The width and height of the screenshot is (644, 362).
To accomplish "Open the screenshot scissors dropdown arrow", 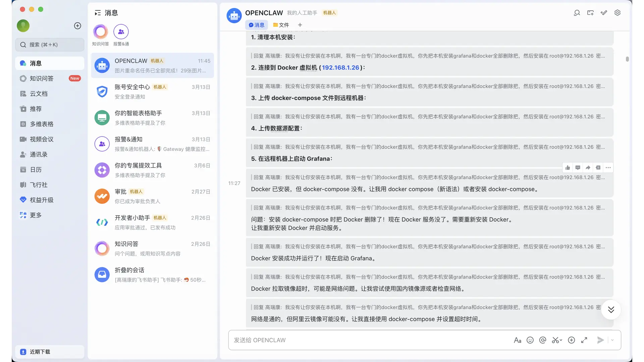I will point(561,340).
